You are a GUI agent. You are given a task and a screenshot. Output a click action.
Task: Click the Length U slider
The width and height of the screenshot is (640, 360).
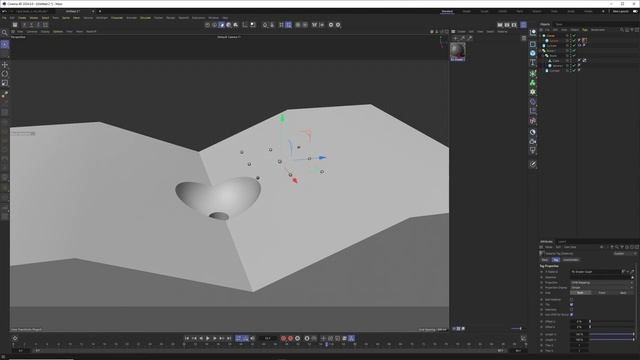click(x=612, y=334)
